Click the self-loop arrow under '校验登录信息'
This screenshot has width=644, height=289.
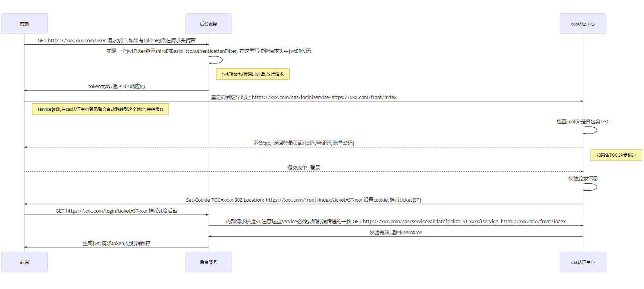pyautogui.click(x=590, y=187)
